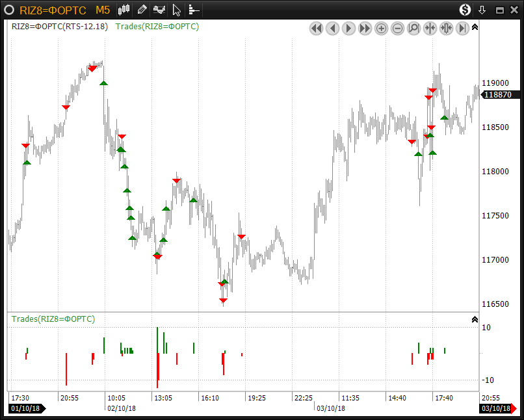Click the download arrow icon top right
Image resolution: width=524 pixels, height=420 pixels.
[x=481, y=9]
